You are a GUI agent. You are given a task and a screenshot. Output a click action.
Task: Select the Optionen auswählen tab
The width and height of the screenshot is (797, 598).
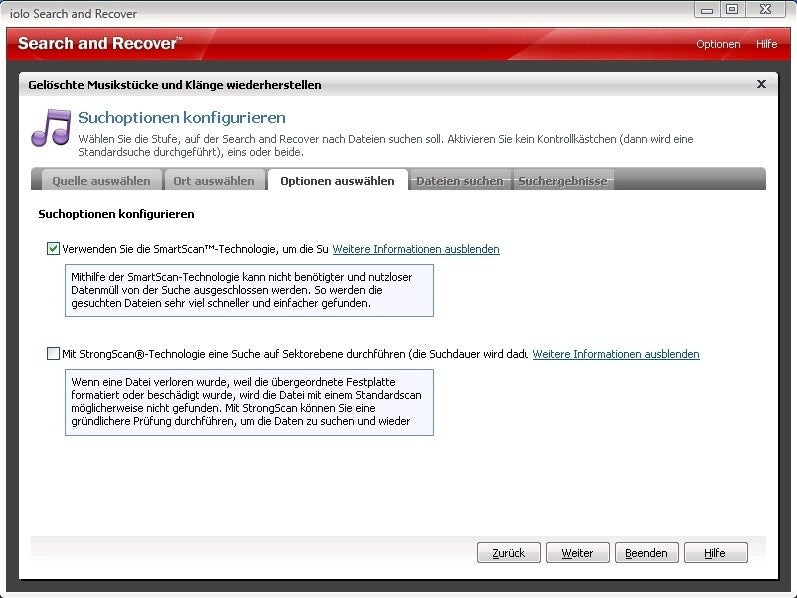point(337,181)
